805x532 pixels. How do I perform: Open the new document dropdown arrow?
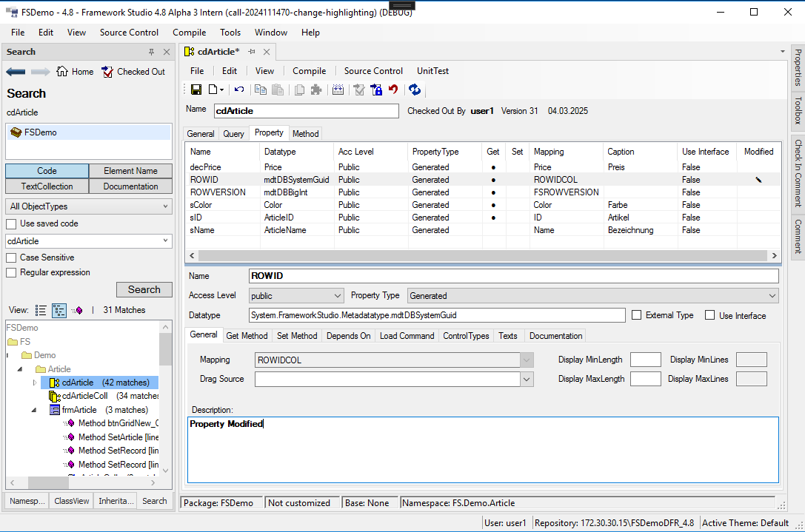[221, 90]
